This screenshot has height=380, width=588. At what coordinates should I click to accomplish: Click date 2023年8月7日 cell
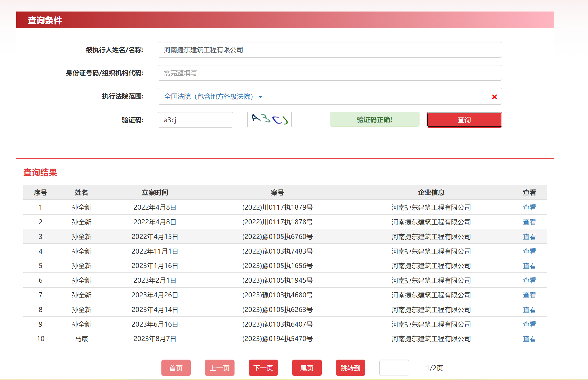click(x=155, y=339)
